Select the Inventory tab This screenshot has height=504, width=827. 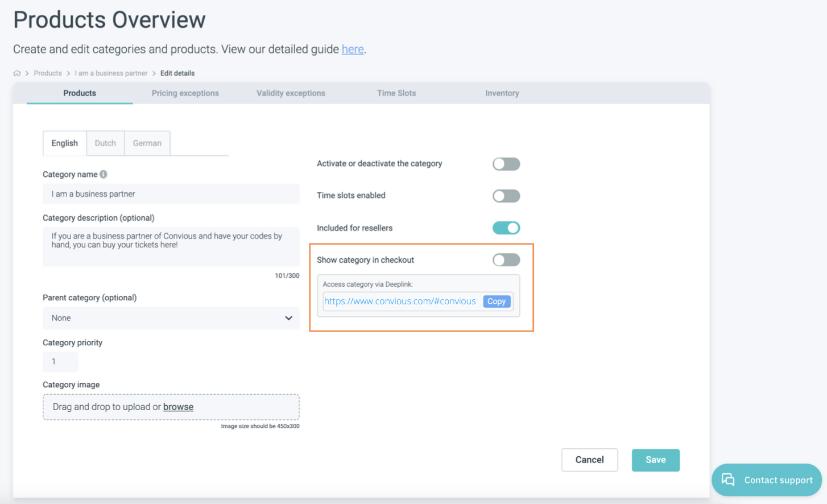click(502, 93)
